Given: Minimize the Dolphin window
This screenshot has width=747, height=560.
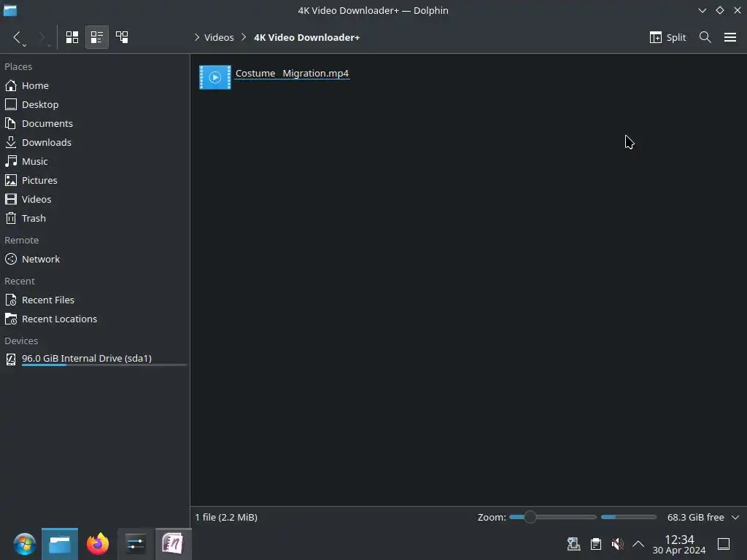Looking at the screenshot, I should [x=703, y=10].
